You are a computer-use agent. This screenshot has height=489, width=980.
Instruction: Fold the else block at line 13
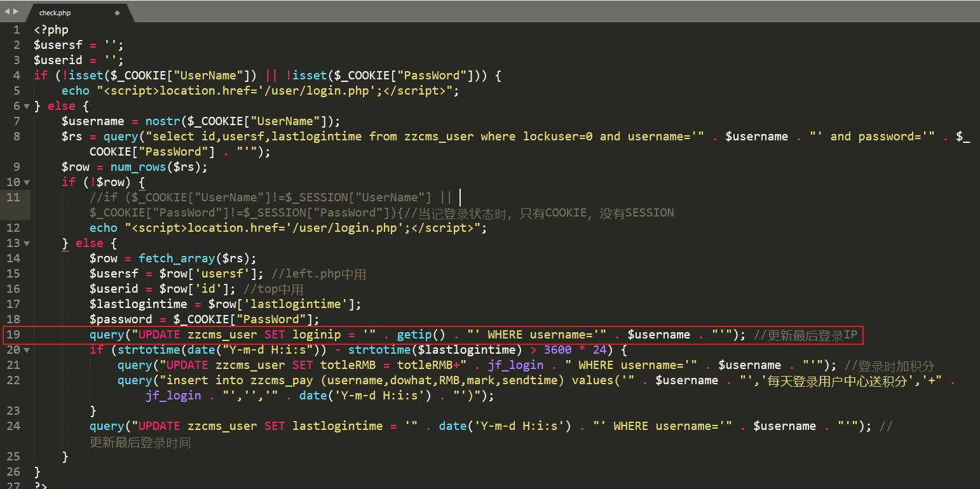(27, 243)
